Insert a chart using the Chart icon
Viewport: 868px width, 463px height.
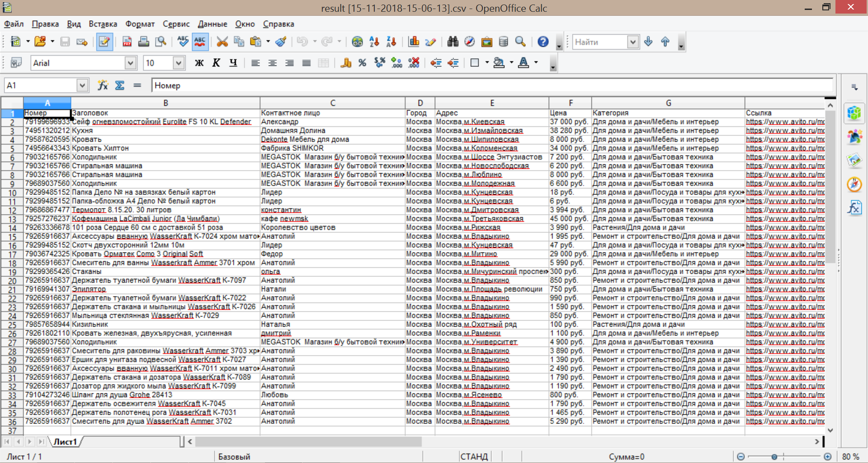[x=414, y=42]
